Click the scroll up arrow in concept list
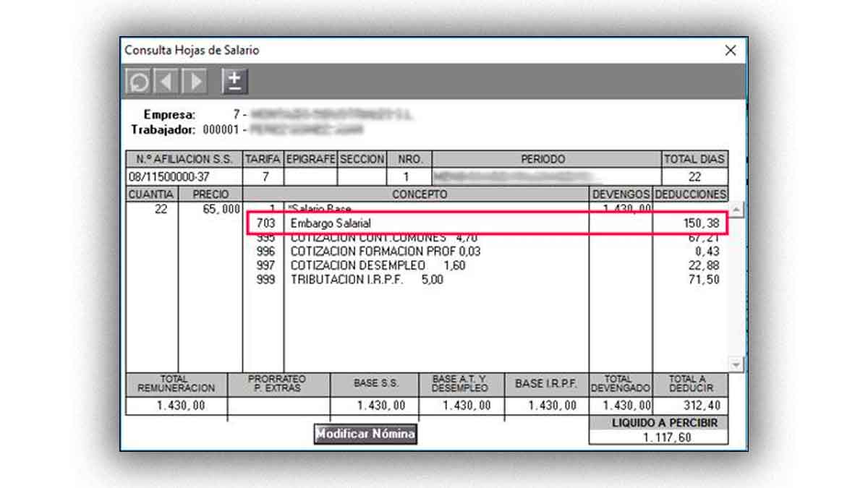The image size is (868, 488). (736, 210)
